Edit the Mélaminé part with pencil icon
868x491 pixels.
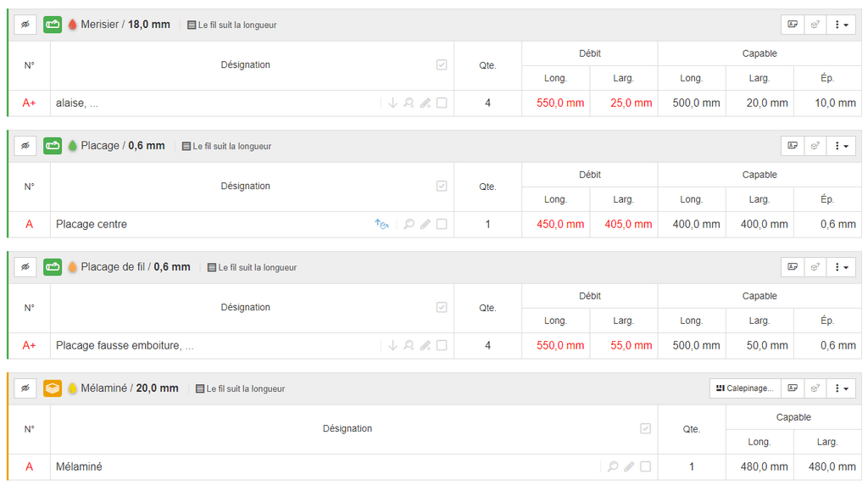coord(629,466)
